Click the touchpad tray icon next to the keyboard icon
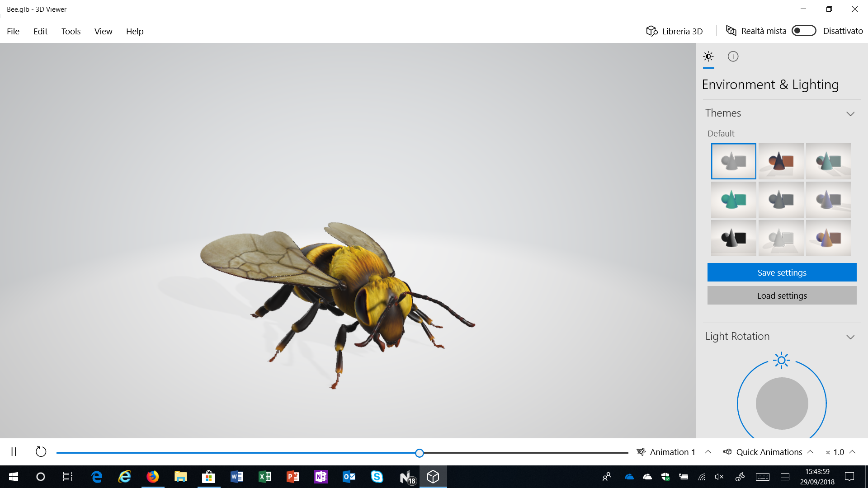The height and width of the screenshot is (488, 868). point(785,477)
